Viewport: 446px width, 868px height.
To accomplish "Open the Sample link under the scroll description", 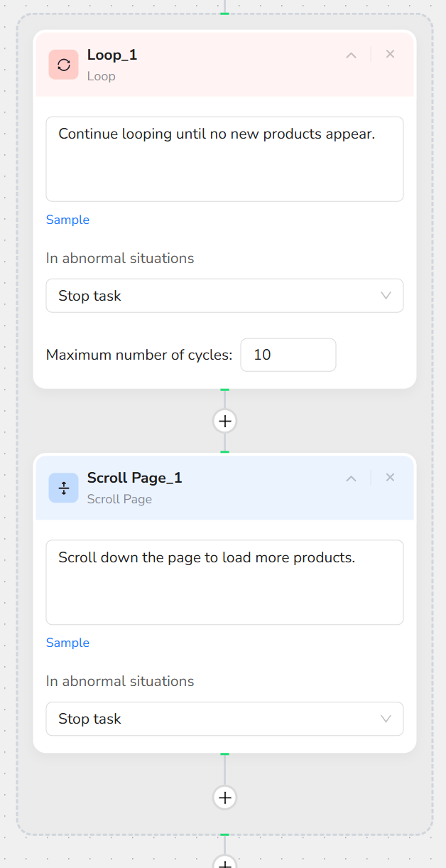I will pyautogui.click(x=67, y=643).
